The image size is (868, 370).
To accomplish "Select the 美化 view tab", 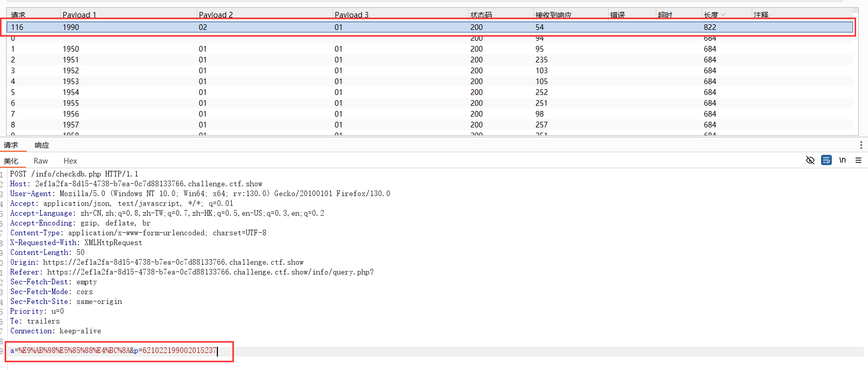I will [11, 161].
